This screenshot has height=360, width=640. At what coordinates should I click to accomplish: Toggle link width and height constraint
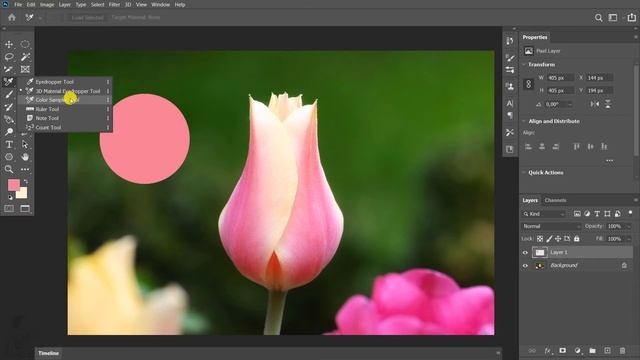tap(529, 84)
